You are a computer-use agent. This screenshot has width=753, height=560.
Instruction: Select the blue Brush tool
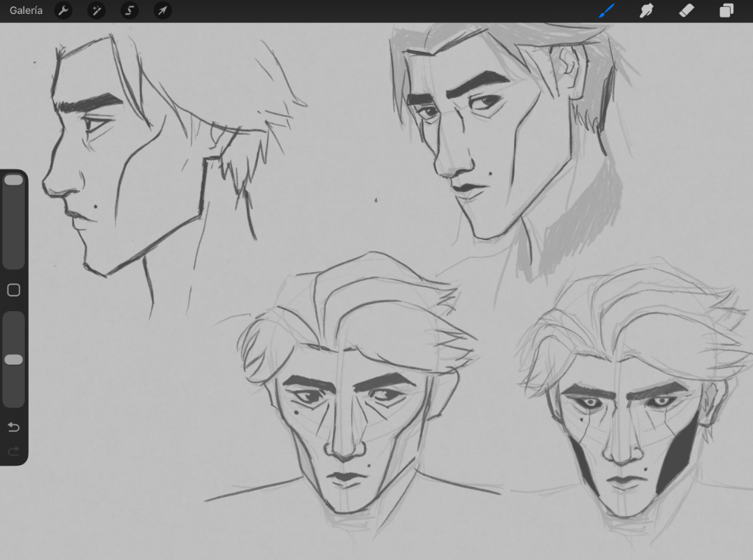[x=606, y=10]
